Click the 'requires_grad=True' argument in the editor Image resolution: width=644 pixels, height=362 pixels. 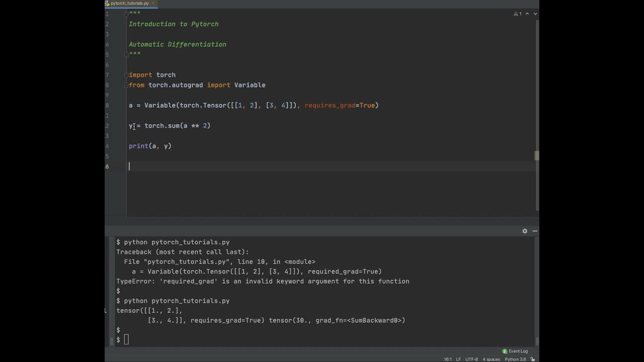(340, 105)
